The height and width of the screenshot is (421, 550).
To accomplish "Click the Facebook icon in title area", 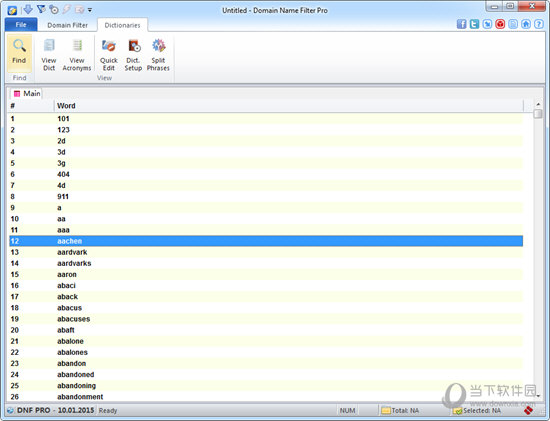I will 462,24.
